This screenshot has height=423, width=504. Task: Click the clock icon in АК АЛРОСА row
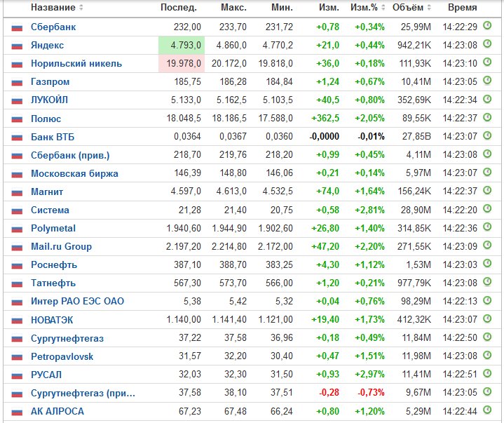487,410
